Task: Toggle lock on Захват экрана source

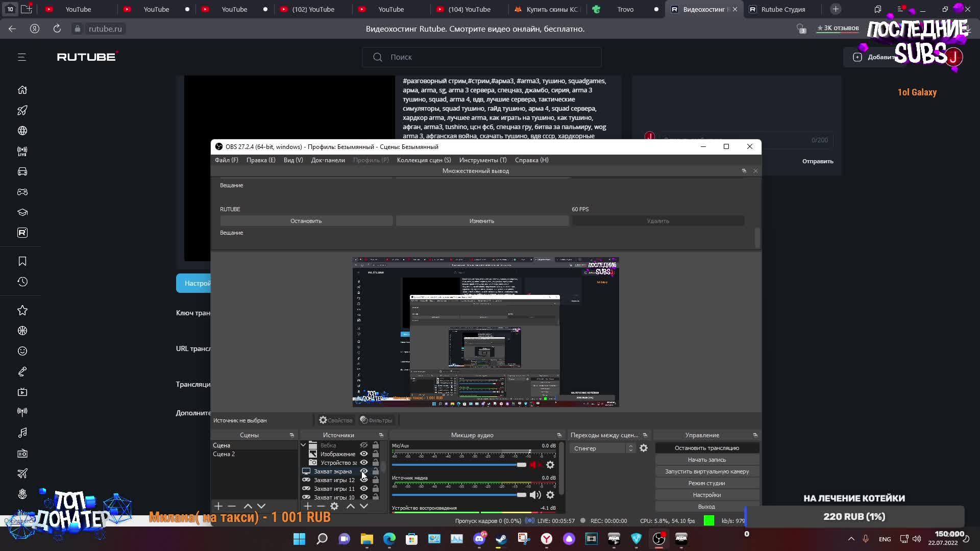Action: (376, 471)
